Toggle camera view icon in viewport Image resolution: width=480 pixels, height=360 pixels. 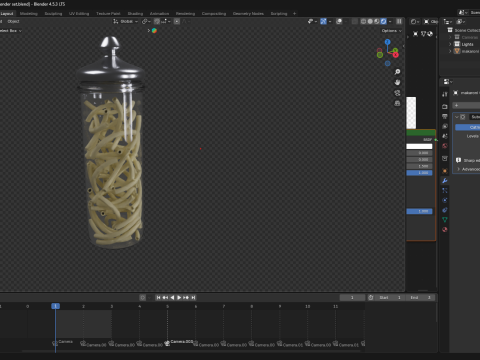397,93
